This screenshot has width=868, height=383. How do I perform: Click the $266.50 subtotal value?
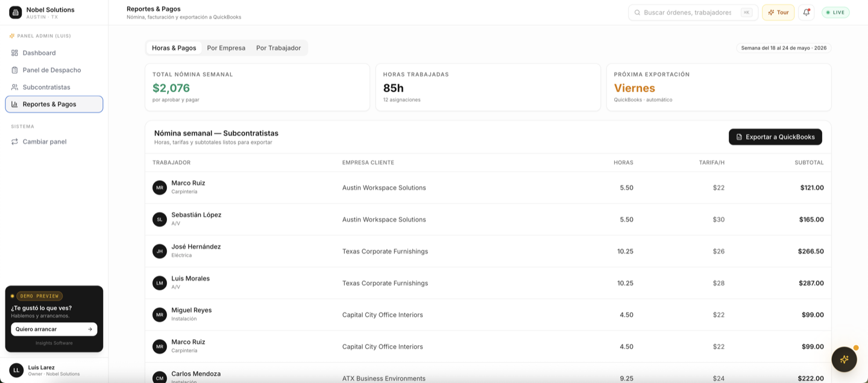(x=811, y=251)
